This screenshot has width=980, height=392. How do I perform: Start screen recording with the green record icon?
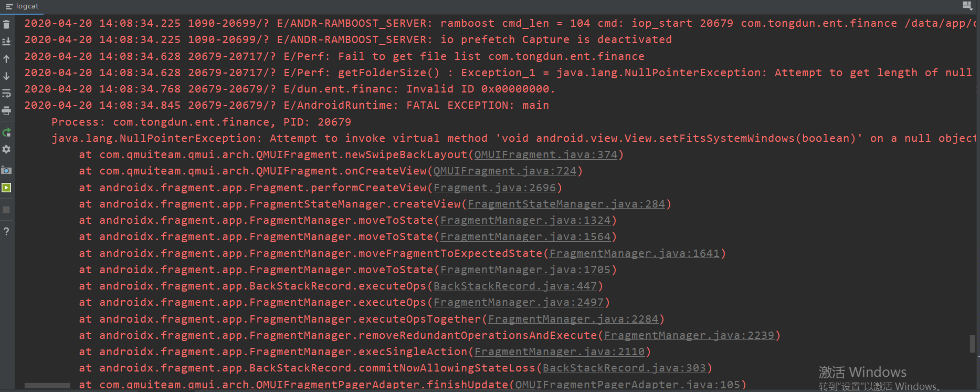coord(7,187)
